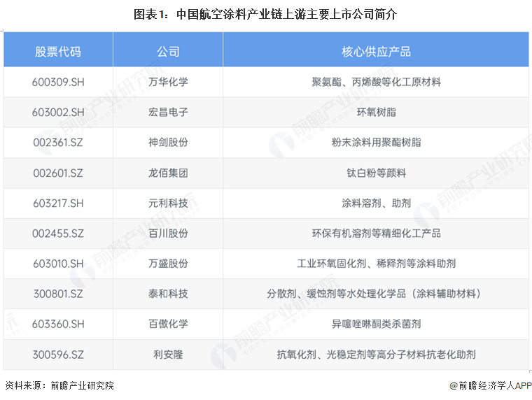Click company name 泰和科技
The image size is (532, 400).
click(x=168, y=293)
